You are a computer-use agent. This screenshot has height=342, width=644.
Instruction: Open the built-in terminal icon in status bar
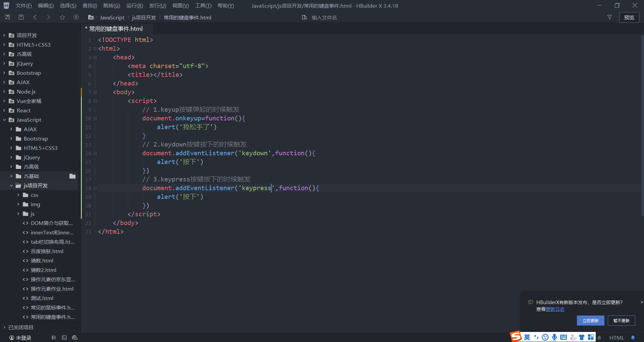pos(64,338)
